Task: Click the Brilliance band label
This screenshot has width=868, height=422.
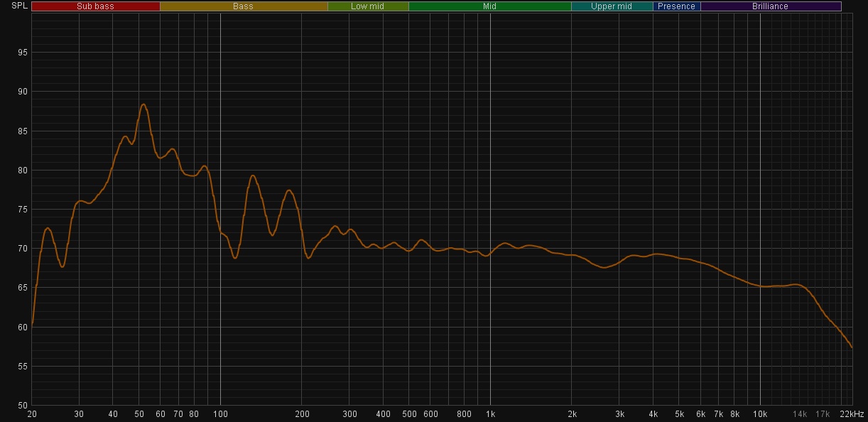Action: pos(770,6)
